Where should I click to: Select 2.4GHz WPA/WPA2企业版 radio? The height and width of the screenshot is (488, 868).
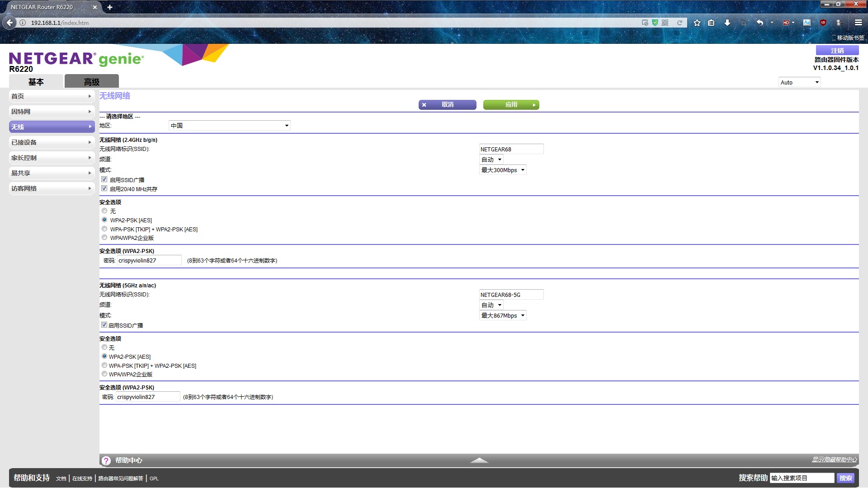point(104,237)
